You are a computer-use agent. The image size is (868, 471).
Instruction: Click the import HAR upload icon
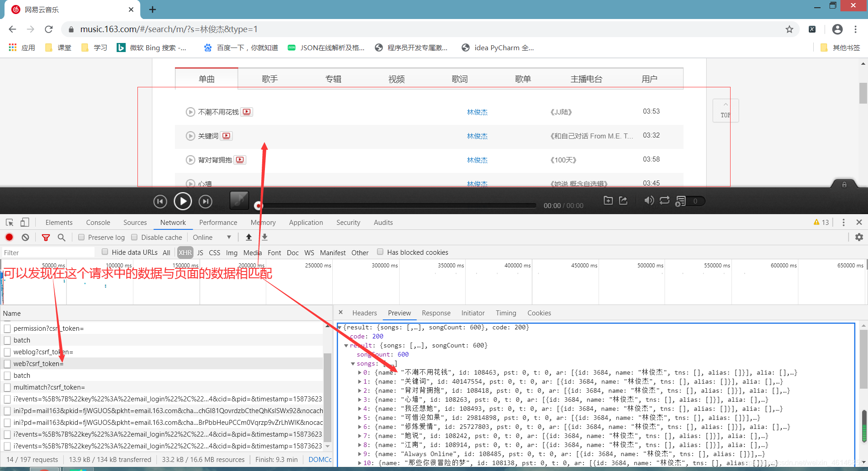point(249,237)
